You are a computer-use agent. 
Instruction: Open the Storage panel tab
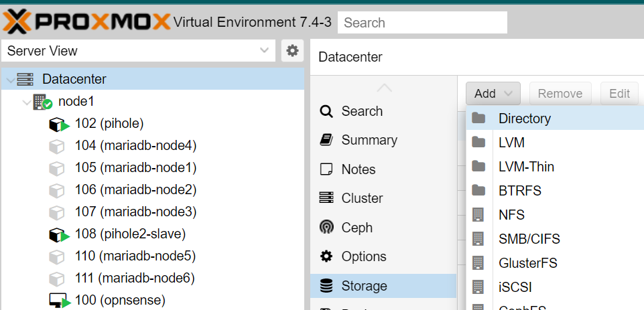coord(383,286)
